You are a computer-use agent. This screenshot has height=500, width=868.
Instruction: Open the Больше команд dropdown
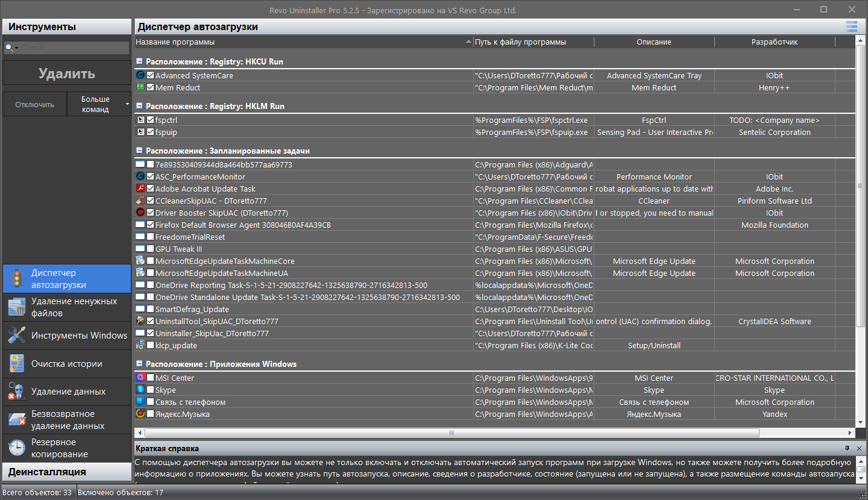pyautogui.click(x=98, y=104)
